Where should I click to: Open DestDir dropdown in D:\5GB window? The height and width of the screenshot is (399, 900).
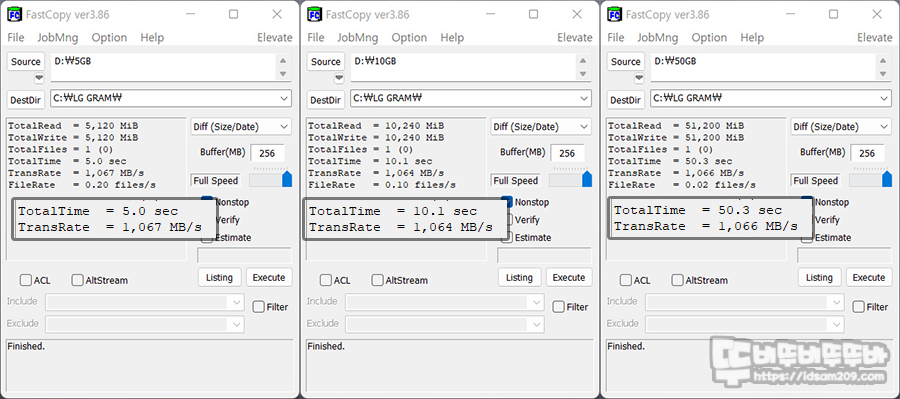[284, 98]
